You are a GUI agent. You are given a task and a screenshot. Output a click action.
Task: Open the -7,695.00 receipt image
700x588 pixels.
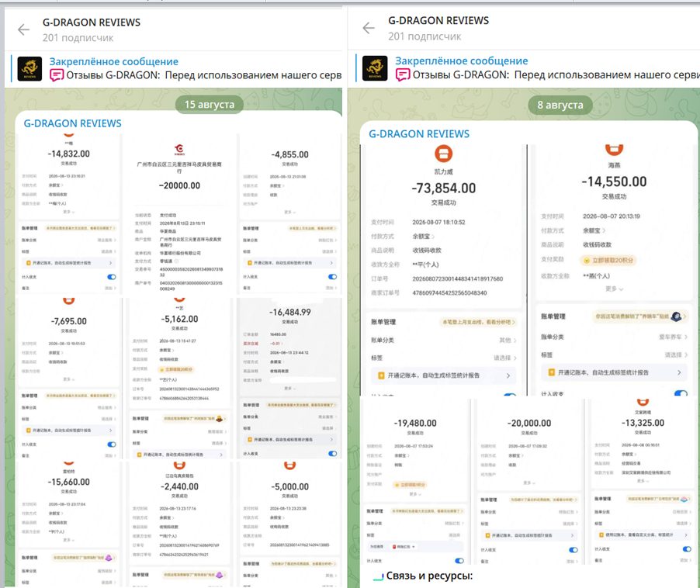pyautogui.click(x=69, y=378)
